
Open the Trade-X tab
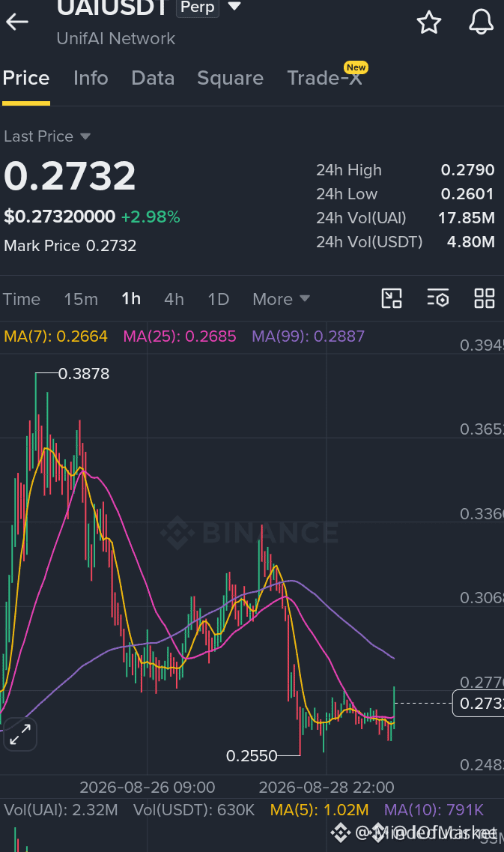coord(324,78)
